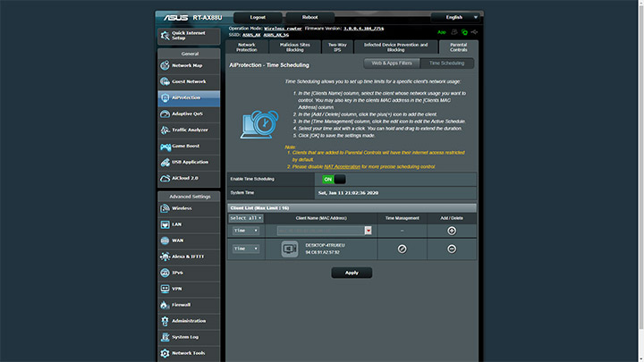Click the Firewall flame icon
The height and width of the screenshot is (362, 644).
click(165, 305)
